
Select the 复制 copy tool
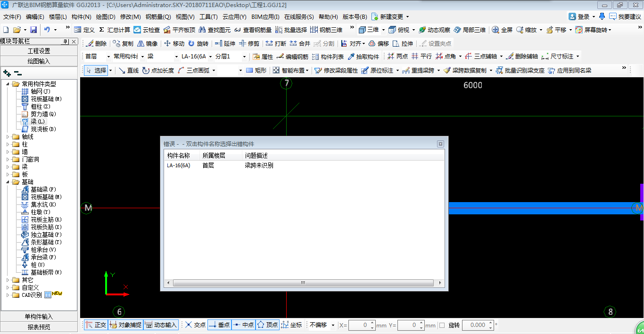(124, 43)
